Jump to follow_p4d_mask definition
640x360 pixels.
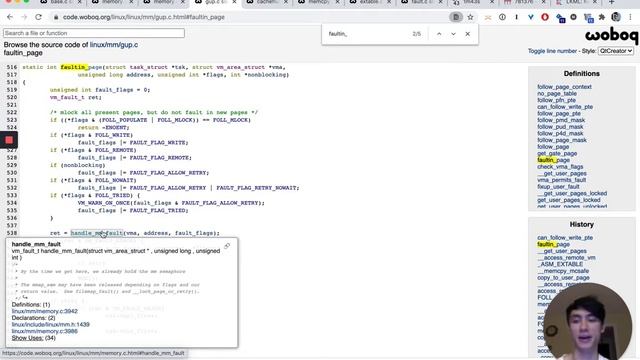pyautogui.click(x=560, y=133)
